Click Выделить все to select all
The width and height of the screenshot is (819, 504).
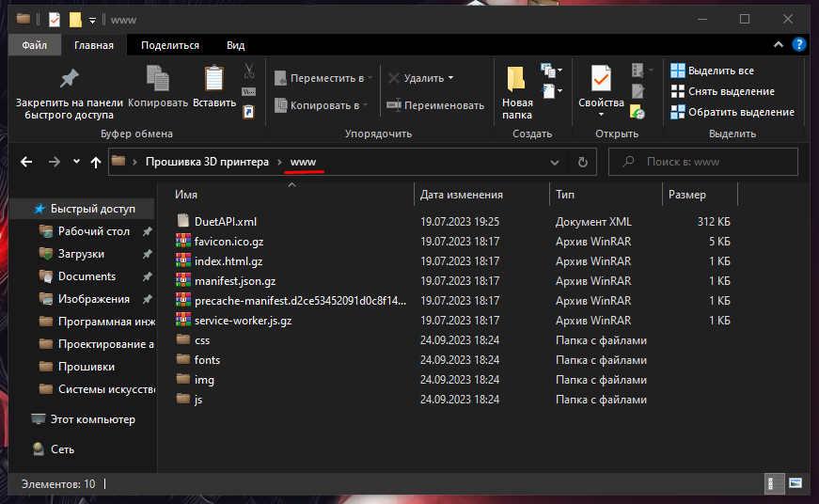712,71
